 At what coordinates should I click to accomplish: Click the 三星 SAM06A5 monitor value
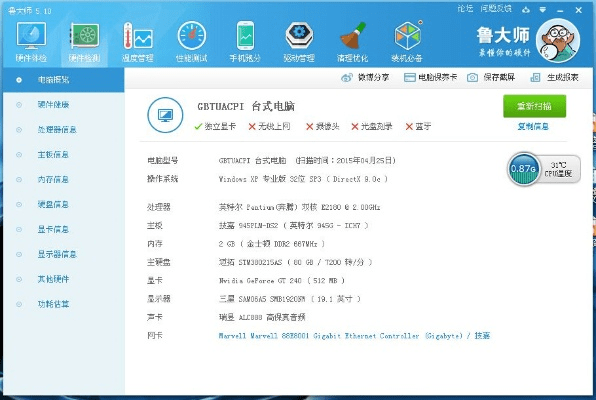point(290,299)
